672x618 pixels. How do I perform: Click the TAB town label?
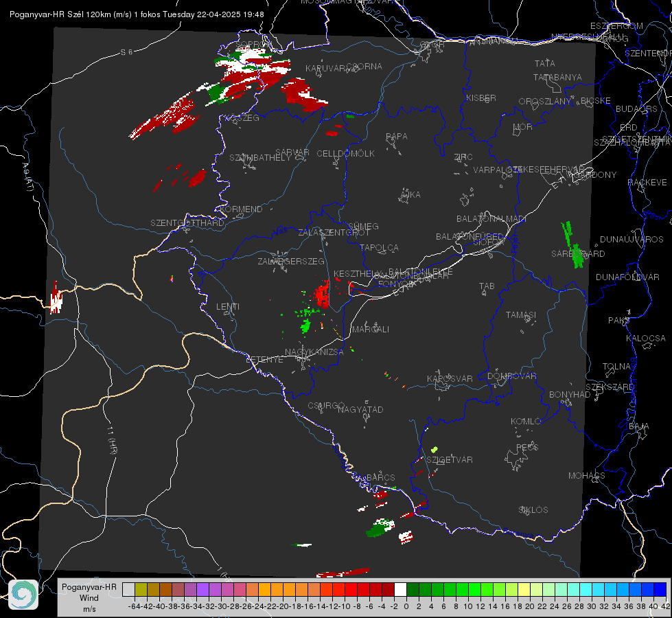tap(487, 286)
